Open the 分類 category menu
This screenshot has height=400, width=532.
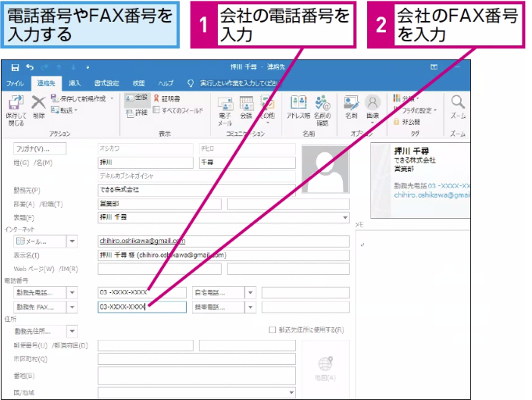[x=406, y=98]
